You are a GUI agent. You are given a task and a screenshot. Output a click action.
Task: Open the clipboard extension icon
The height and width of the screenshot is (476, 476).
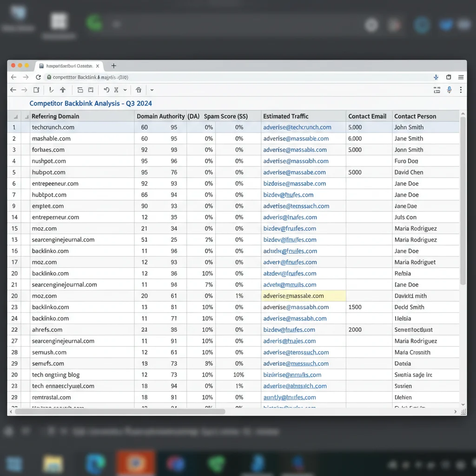(449, 77)
